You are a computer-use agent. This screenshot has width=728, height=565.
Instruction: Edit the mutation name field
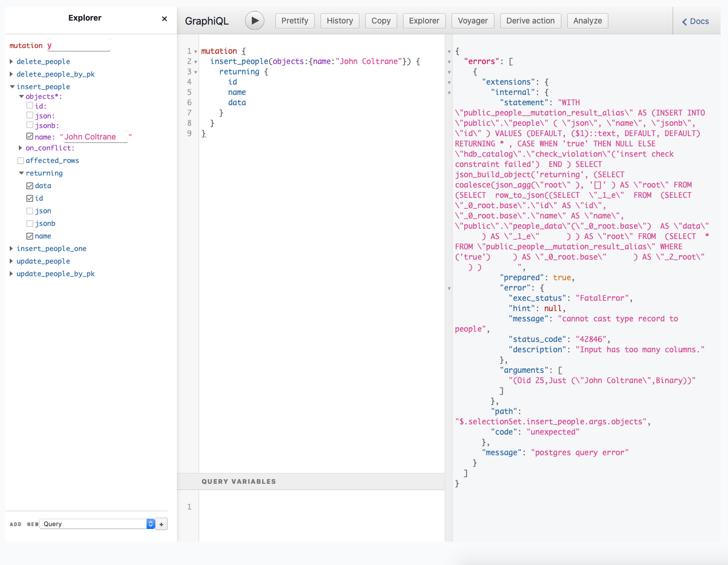tap(78, 46)
